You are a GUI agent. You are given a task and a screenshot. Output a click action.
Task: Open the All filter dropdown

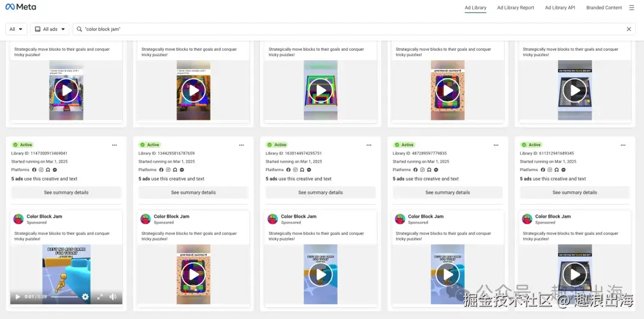(x=17, y=29)
